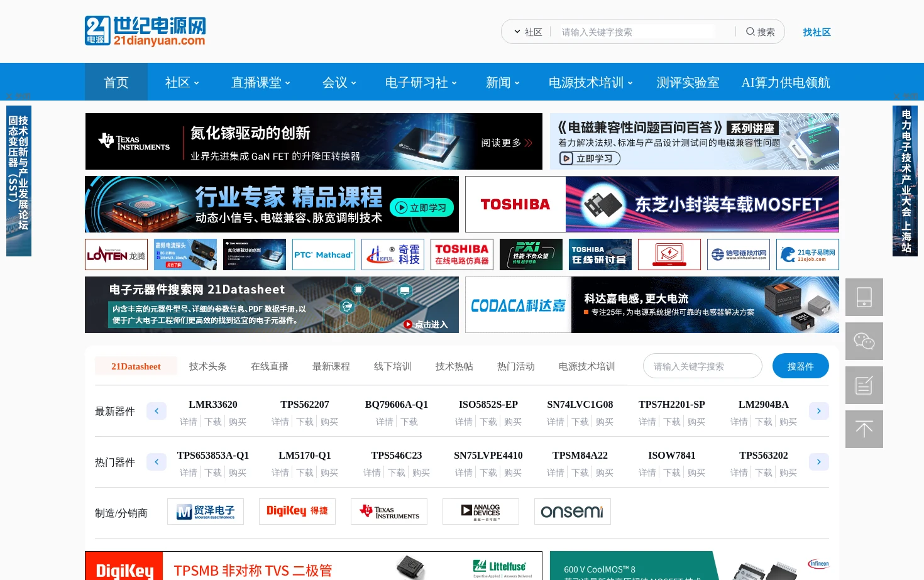
Task: Switch to the 热门活动 tab
Action: [x=516, y=366]
